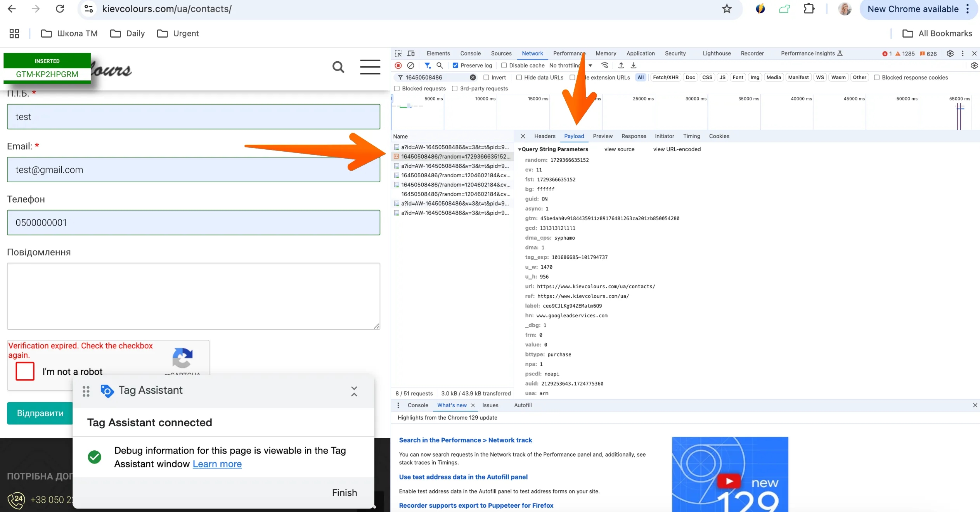Click Finish in Tag Assistant
This screenshot has width=980, height=512.
tap(345, 493)
